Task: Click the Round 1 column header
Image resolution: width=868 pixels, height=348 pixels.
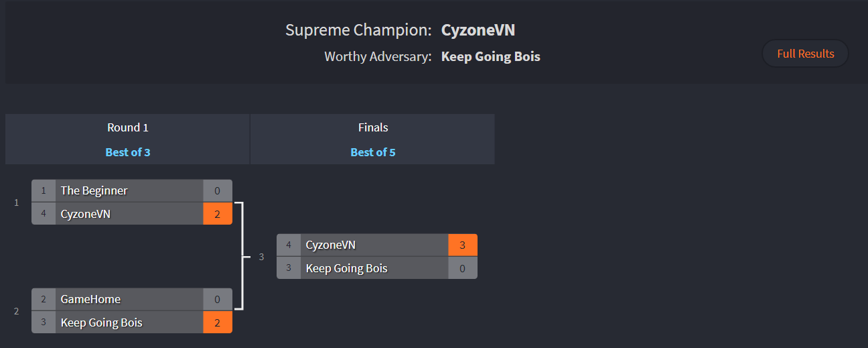Action: 128,127
